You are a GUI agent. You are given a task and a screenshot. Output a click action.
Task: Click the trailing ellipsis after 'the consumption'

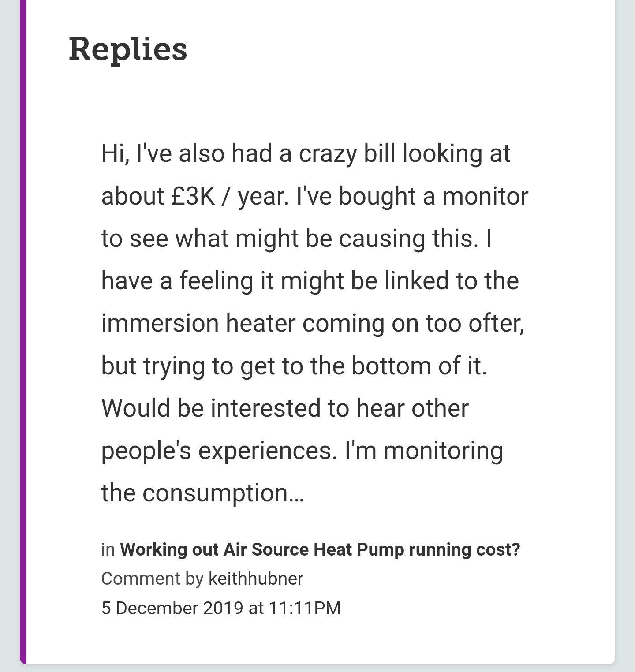pos(296,494)
